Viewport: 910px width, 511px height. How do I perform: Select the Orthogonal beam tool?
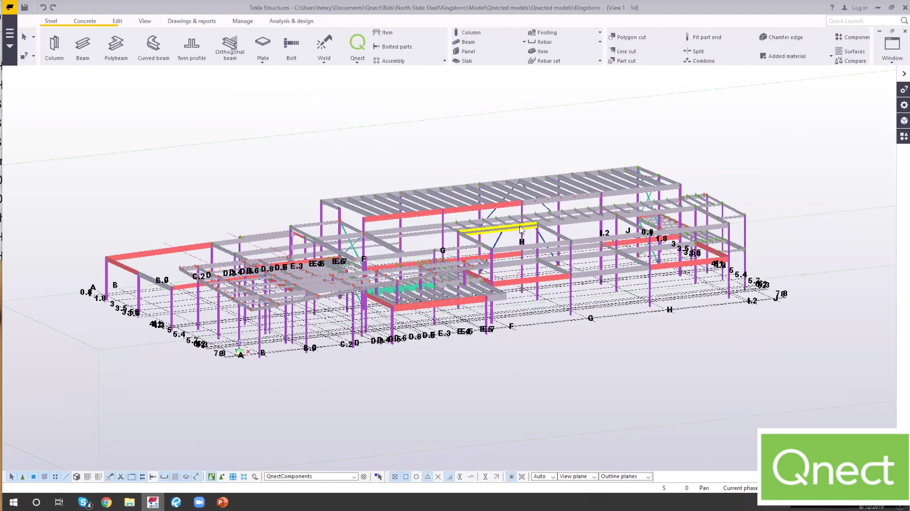click(x=230, y=48)
